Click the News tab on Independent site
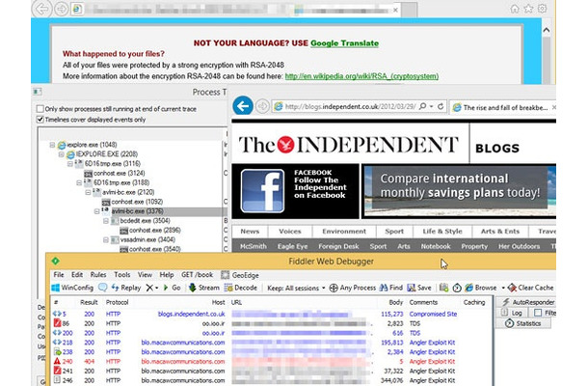The width and height of the screenshot is (588, 386). (x=250, y=232)
